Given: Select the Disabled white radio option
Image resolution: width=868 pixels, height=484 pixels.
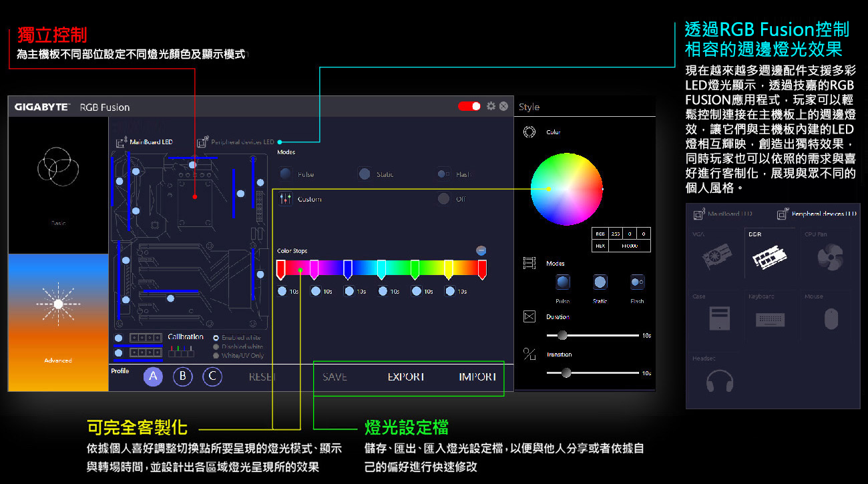Looking at the screenshot, I should tap(216, 347).
